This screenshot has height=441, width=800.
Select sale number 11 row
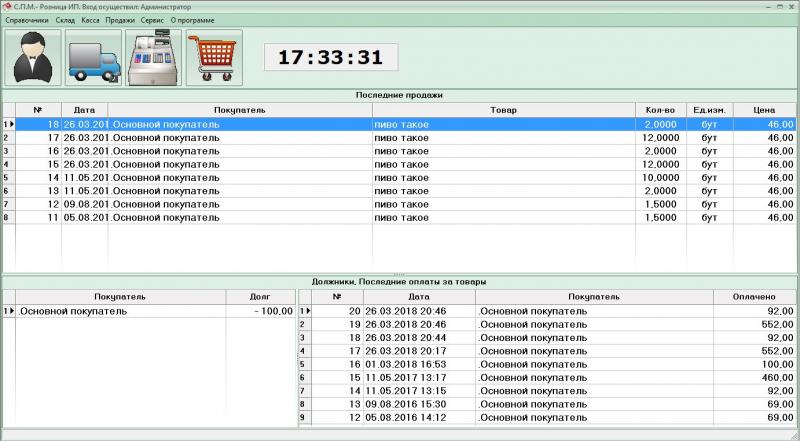point(399,217)
